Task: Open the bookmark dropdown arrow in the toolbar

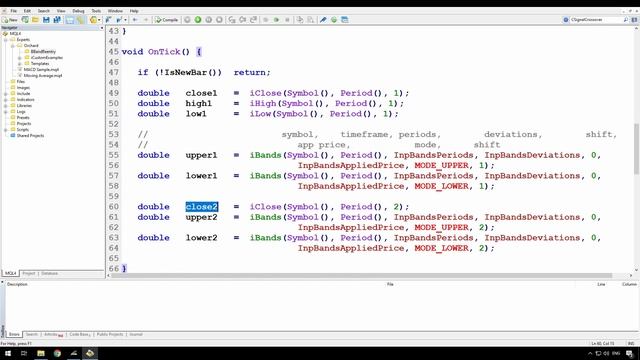Action: coord(125,20)
